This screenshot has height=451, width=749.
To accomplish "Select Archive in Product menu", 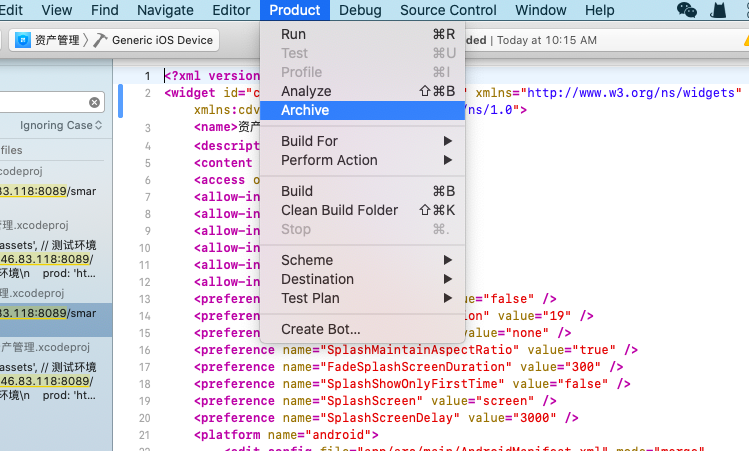I will click(363, 110).
